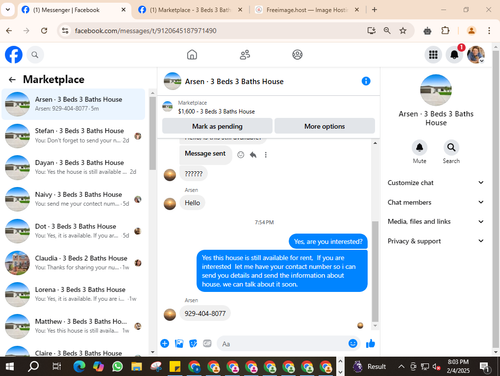This screenshot has height=376, width=500.
Task: Open Dot - 3 Beds 3 Baths conversation
Action: (x=73, y=231)
